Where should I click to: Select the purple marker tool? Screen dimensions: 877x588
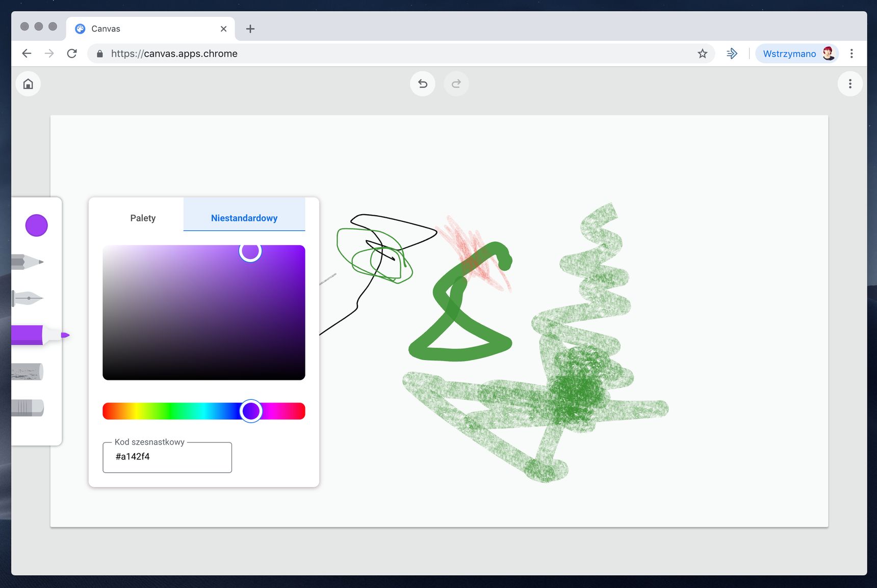(40, 335)
